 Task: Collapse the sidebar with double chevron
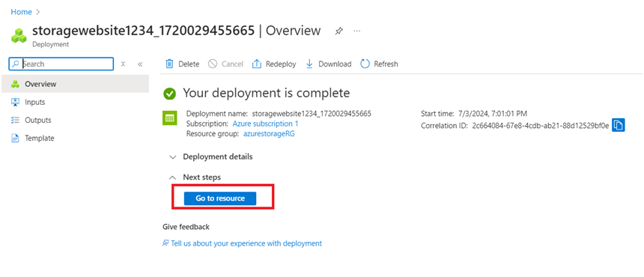click(140, 64)
